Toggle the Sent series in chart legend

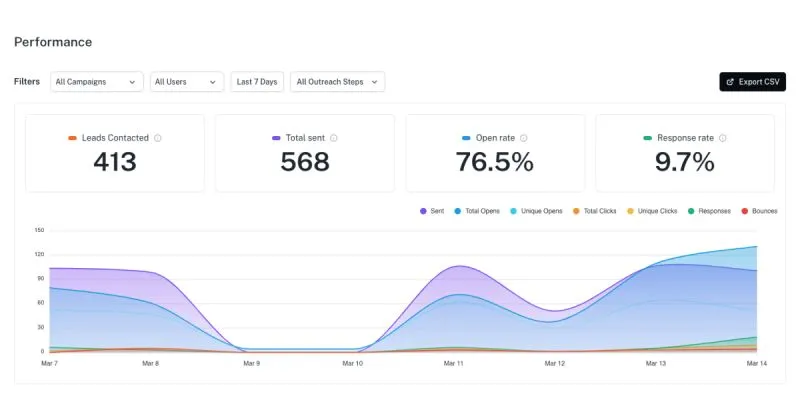pyautogui.click(x=432, y=211)
